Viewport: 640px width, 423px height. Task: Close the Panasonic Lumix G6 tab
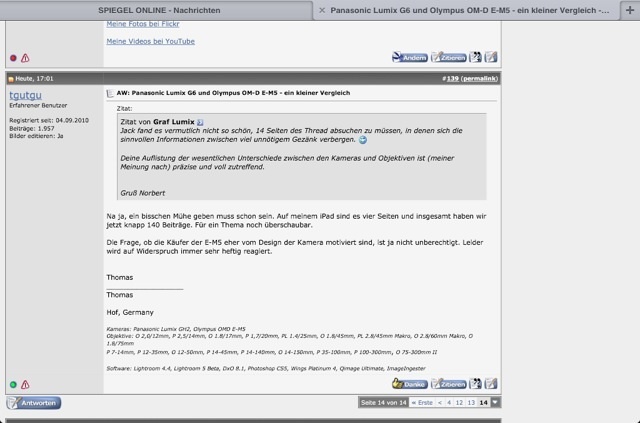(321, 9)
